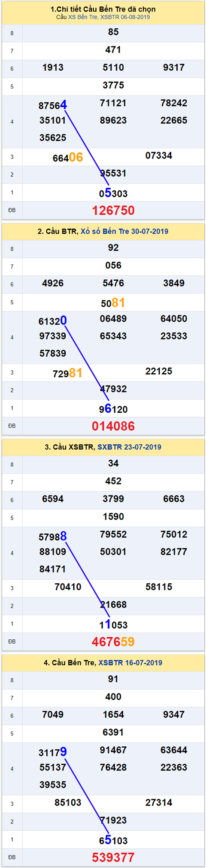Click fifth prize number 6391
Screen dimensions: 206x868
pos(113,732)
